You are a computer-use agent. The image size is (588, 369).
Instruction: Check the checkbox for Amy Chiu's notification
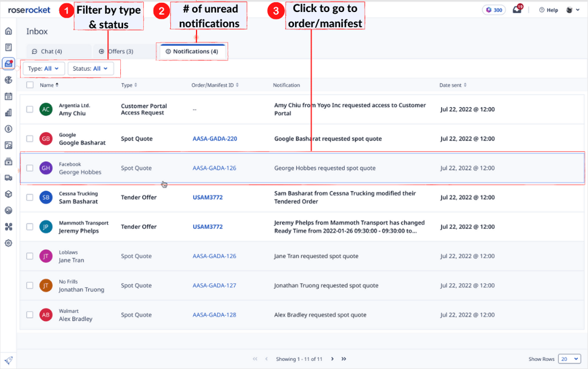pos(30,109)
